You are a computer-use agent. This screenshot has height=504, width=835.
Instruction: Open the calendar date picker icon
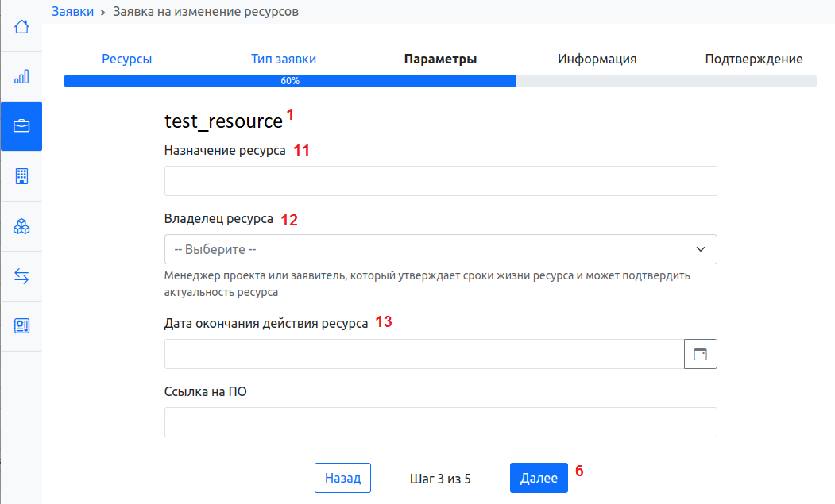point(700,354)
